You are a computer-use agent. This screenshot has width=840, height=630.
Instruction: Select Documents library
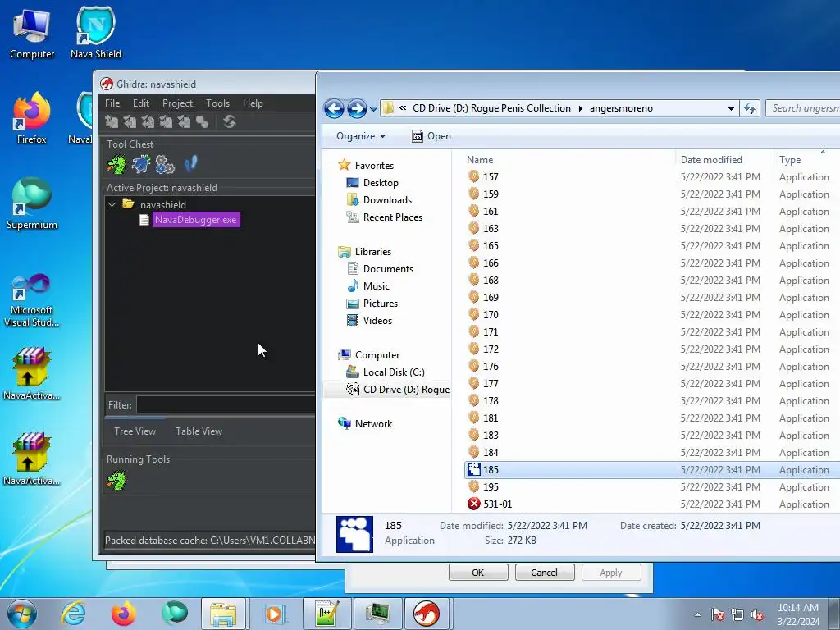[388, 269]
